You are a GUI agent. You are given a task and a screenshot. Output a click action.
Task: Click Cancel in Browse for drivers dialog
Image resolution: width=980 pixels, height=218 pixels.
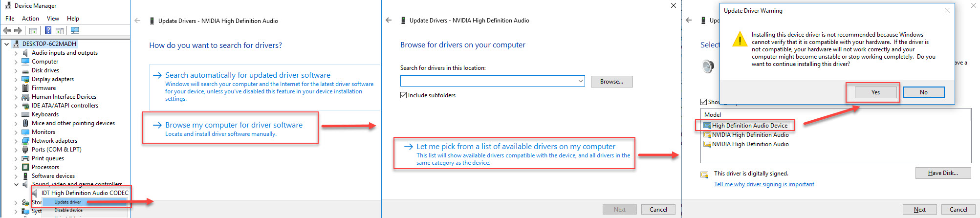(x=658, y=210)
